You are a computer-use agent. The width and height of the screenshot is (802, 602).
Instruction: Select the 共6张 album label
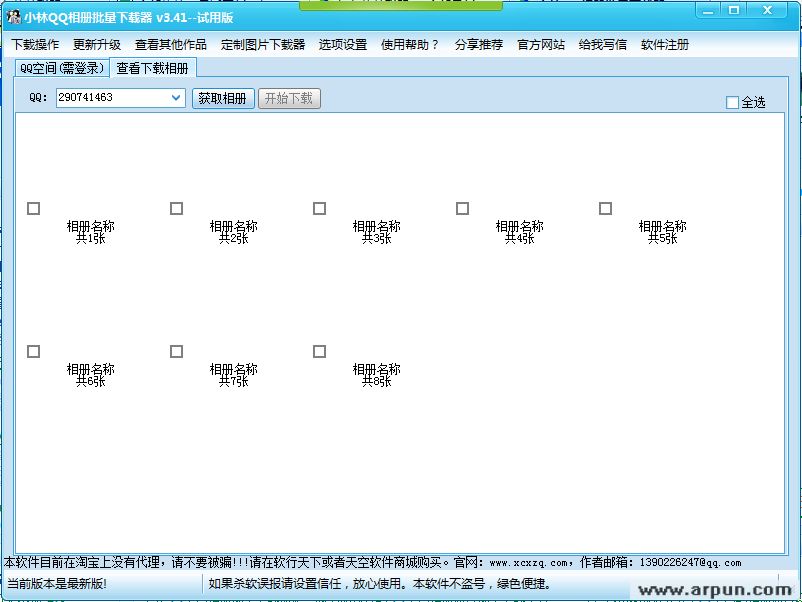[91, 375]
